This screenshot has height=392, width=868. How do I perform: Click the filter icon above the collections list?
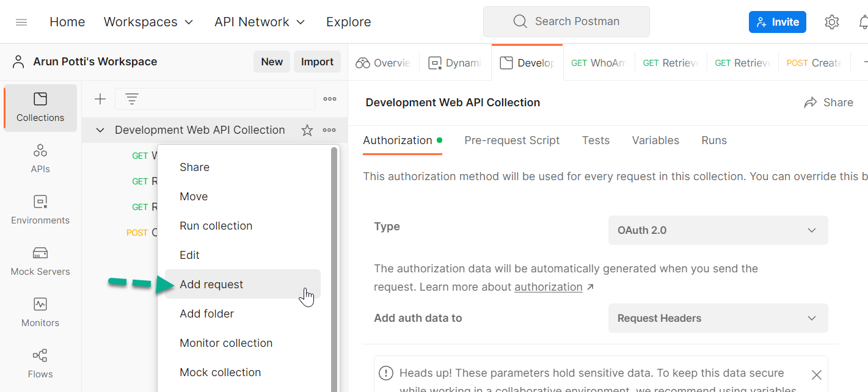coord(133,98)
